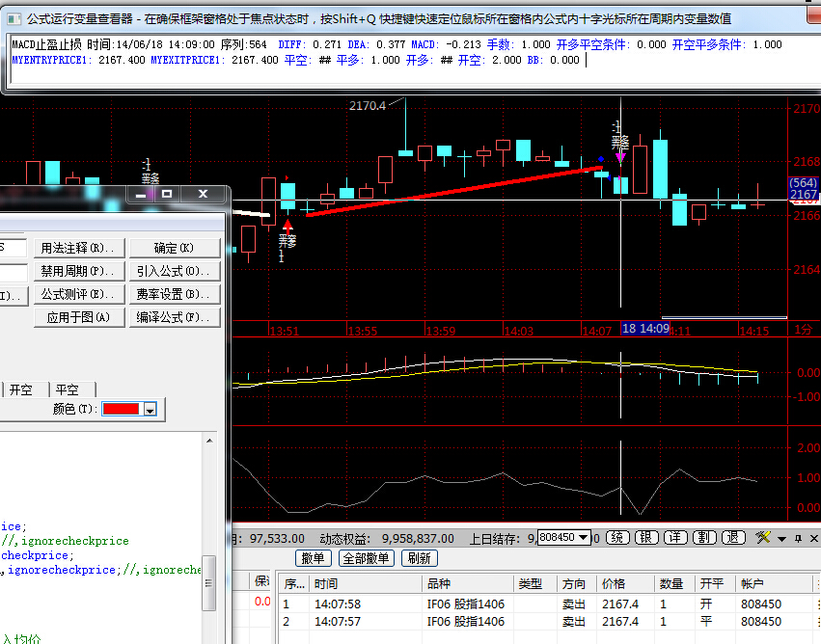The height and width of the screenshot is (644, 821).
Task: Click the 统 round button in the account bar
Action: tap(617, 537)
